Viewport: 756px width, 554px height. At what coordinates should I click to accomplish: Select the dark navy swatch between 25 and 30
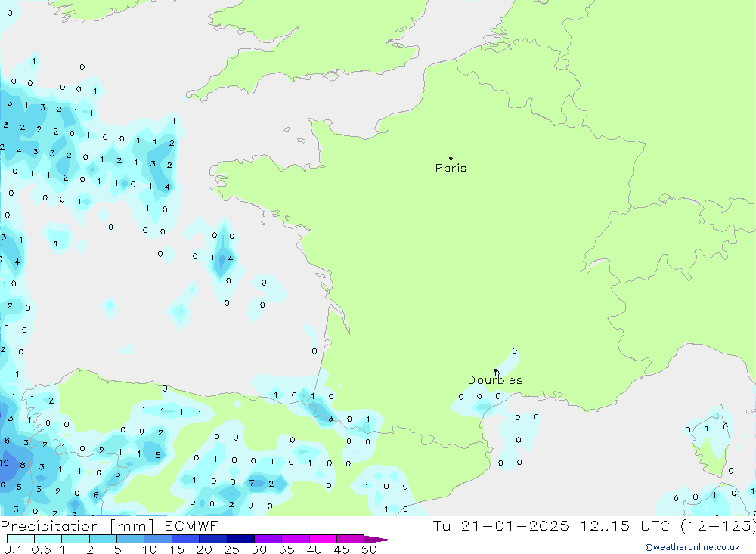coord(240,539)
